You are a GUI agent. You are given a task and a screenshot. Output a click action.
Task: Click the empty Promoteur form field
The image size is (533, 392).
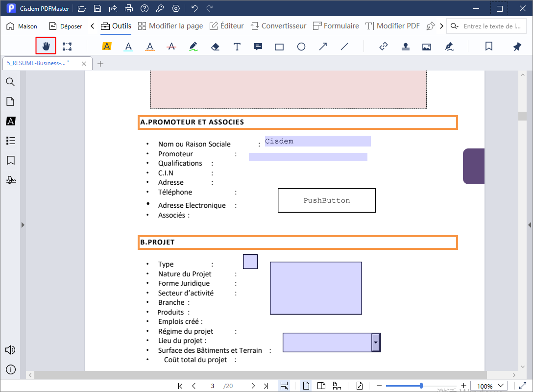(x=308, y=157)
